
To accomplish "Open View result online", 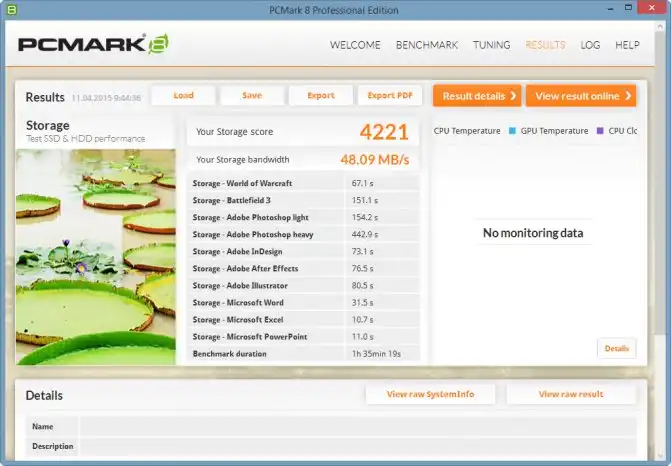I will [580, 96].
